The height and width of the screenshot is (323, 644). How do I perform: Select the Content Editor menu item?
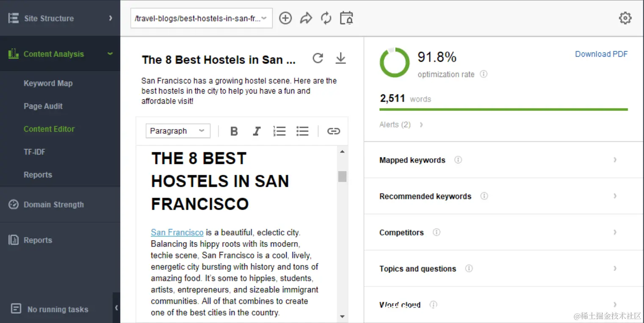pos(49,129)
